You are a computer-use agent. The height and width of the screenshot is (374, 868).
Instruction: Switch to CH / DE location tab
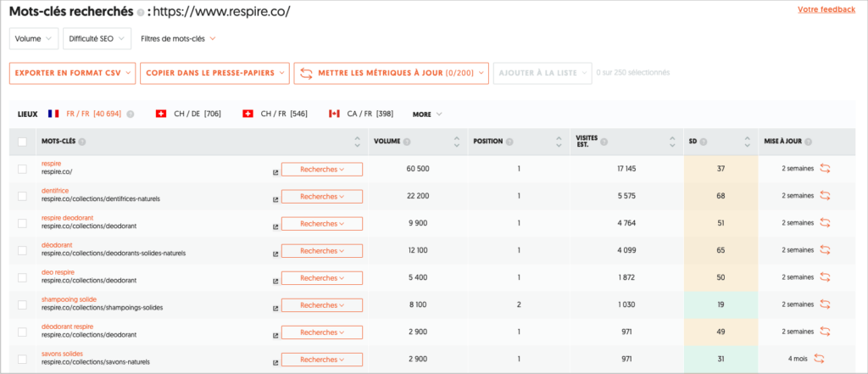[189, 114]
